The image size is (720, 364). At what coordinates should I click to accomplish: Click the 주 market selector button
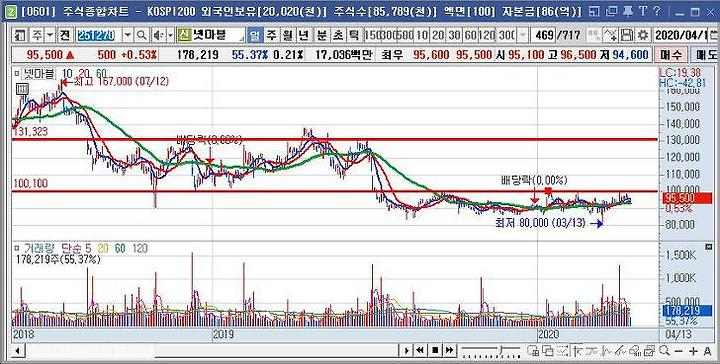[x=37, y=35]
